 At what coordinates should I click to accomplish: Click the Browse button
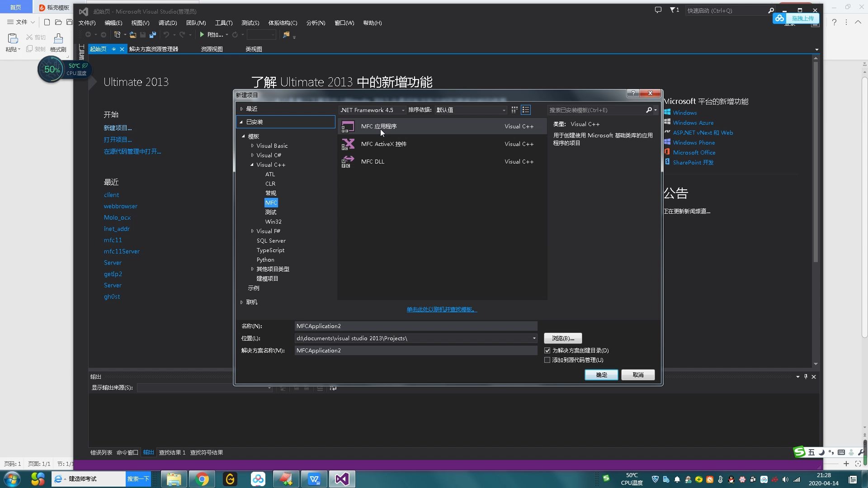click(563, 338)
